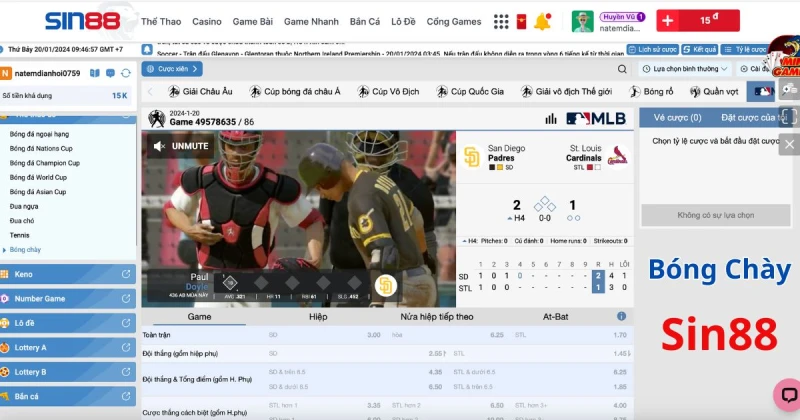Screen dimensions: 800x420
Task: Open the Casino menu
Action: (207, 21)
